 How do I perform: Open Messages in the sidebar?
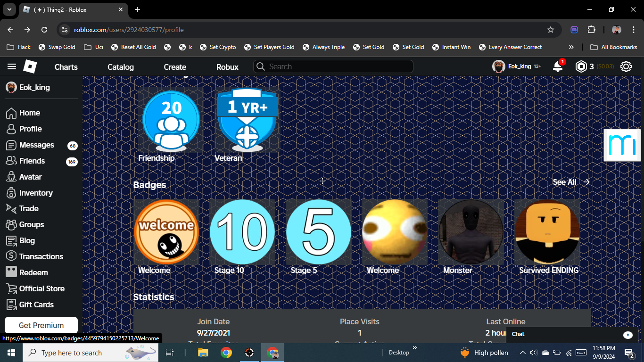click(41, 145)
